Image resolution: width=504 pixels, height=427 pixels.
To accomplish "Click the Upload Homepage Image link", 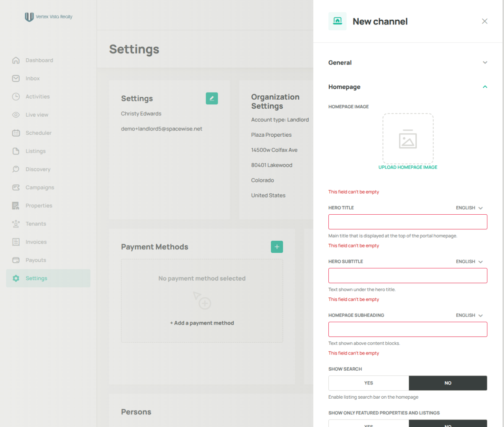I will pos(408,167).
